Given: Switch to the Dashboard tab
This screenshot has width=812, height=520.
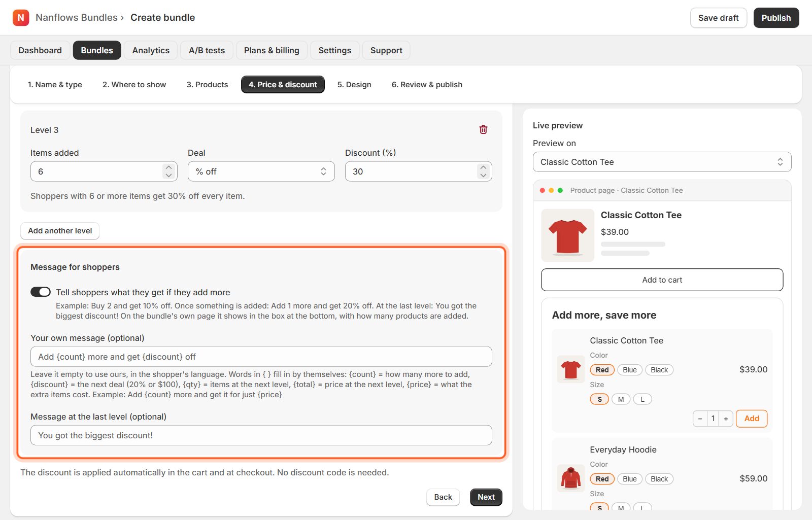Looking at the screenshot, I should pyautogui.click(x=40, y=50).
